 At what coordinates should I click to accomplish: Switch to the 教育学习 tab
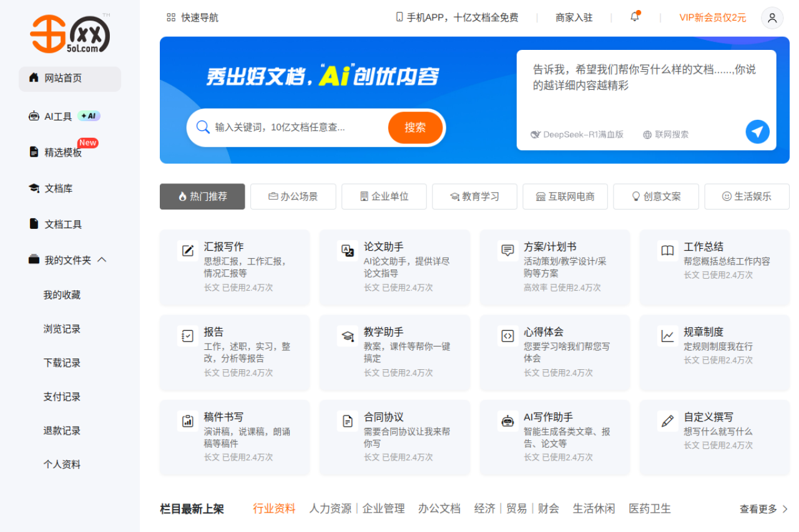(474, 196)
